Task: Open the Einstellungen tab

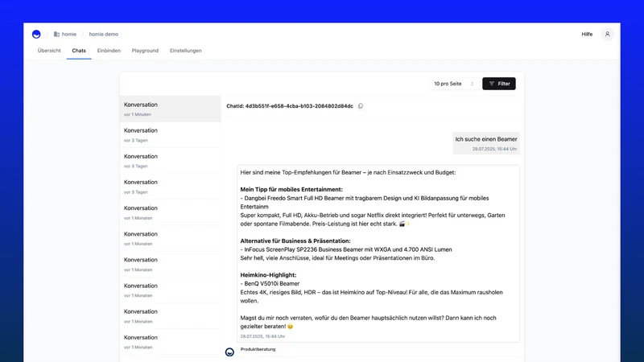Action: pyautogui.click(x=186, y=51)
